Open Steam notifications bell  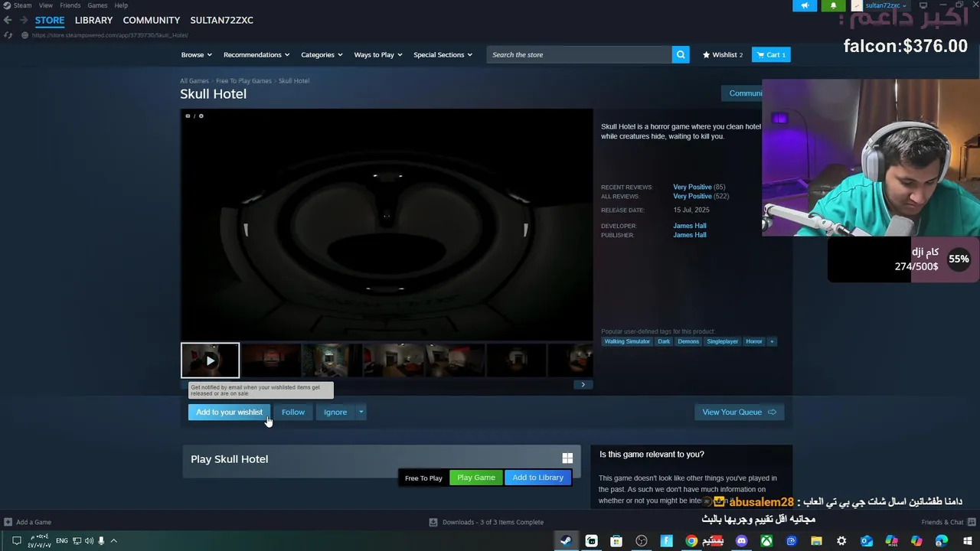coord(834,5)
